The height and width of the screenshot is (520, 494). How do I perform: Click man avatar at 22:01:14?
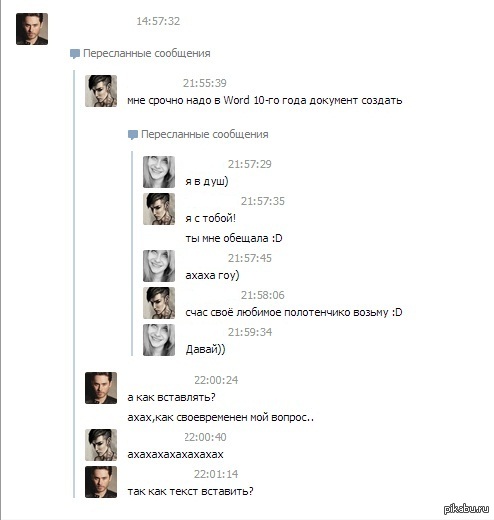[x=101, y=482]
